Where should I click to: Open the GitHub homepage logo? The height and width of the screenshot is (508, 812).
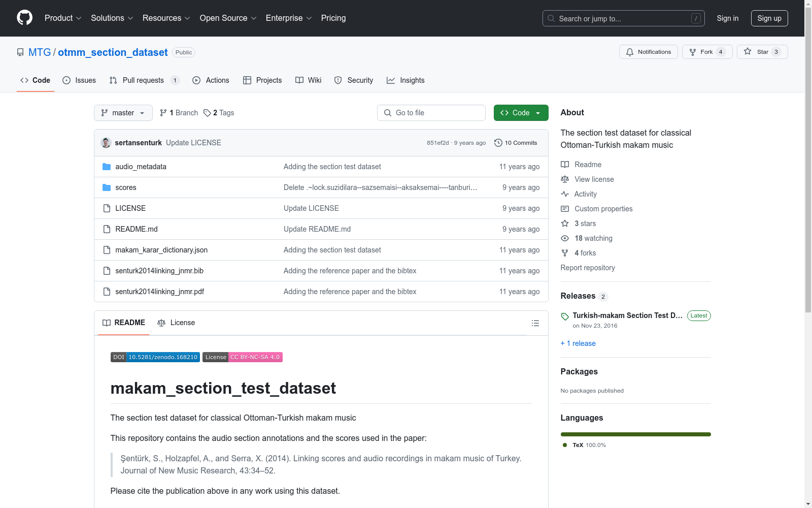click(24, 18)
